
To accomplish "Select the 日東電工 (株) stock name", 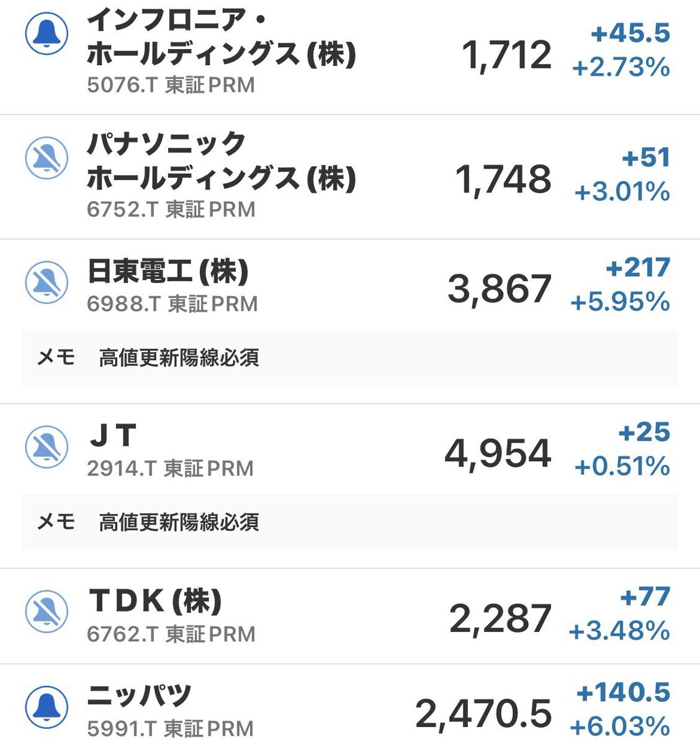I will coord(168,272).
